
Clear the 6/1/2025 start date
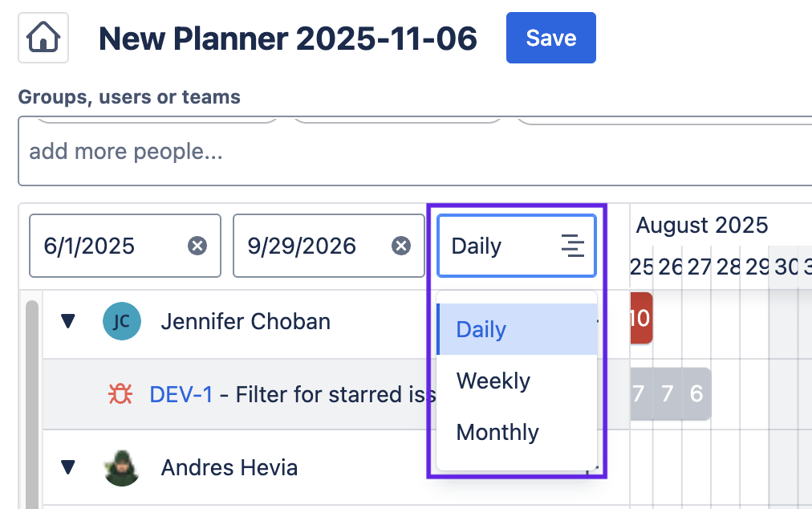pyautogui.click(x=197, y=246)
